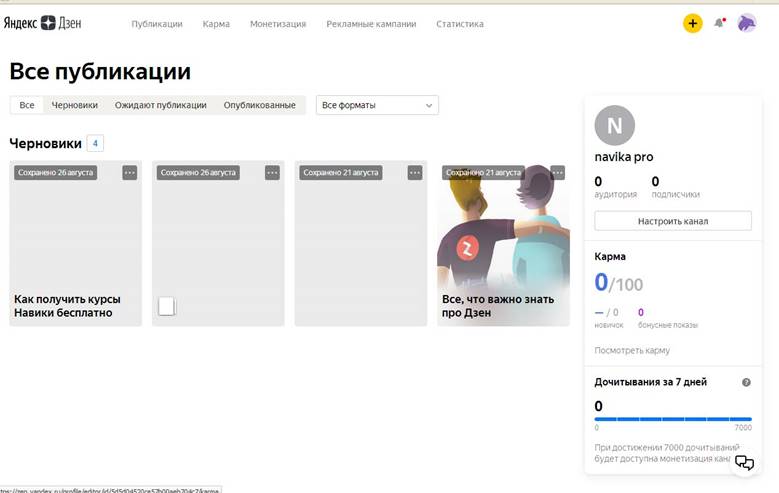Viewport: 779px width, 493px height.
Task: Switch to Черновики filter
Action: coord(75,105)
